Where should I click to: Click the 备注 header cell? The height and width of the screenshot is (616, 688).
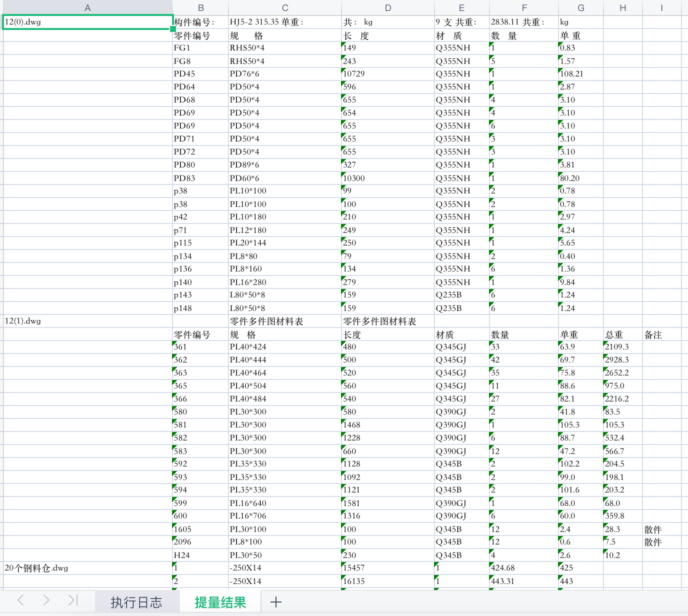(661, 335)
